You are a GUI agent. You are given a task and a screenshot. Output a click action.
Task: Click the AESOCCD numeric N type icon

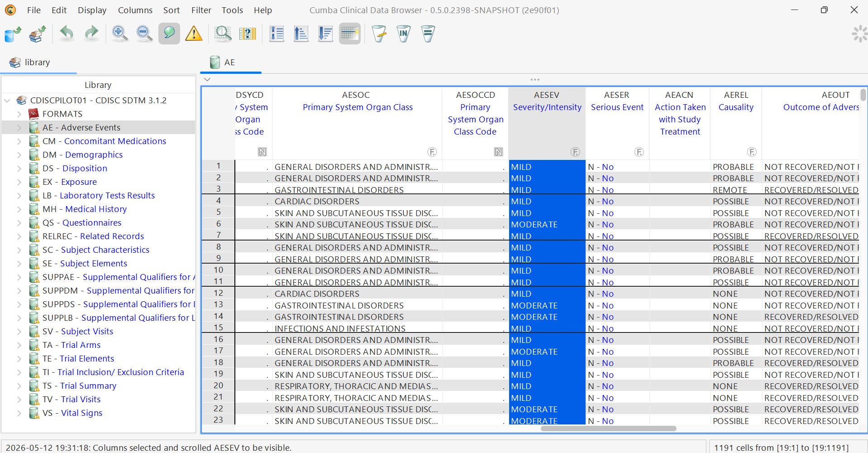[498, 152]
